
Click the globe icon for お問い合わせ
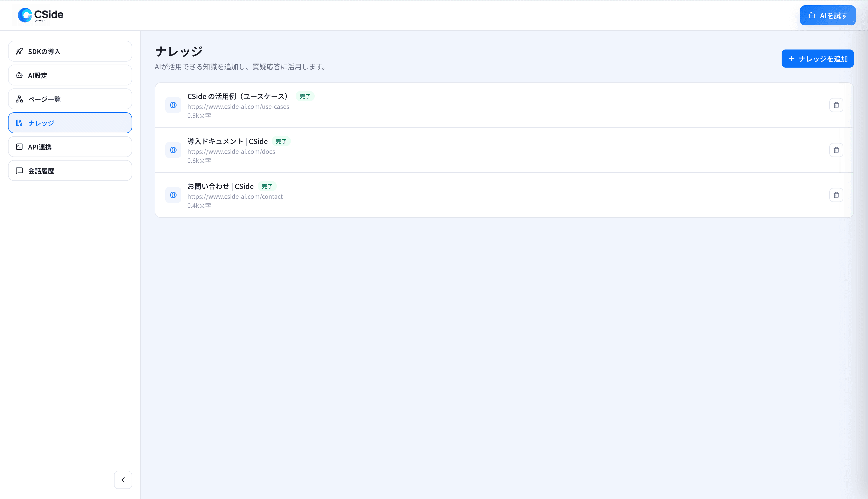point(173,195)
